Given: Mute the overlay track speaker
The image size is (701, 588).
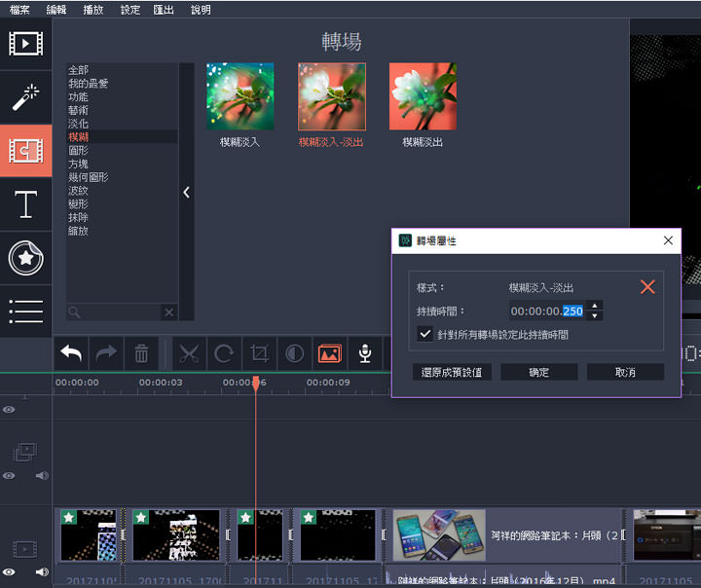Looking at the screenshot, I should pyautogui.click(x=42, y=476).
